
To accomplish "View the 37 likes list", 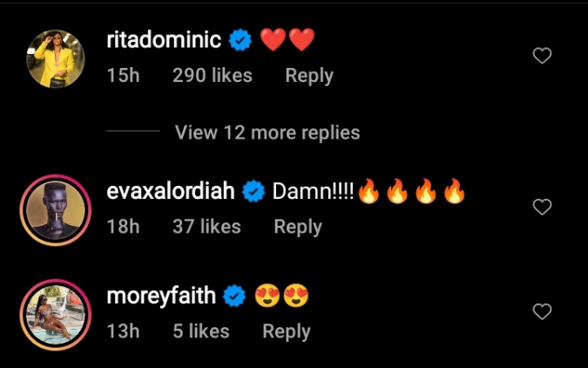I will point(206,227).
